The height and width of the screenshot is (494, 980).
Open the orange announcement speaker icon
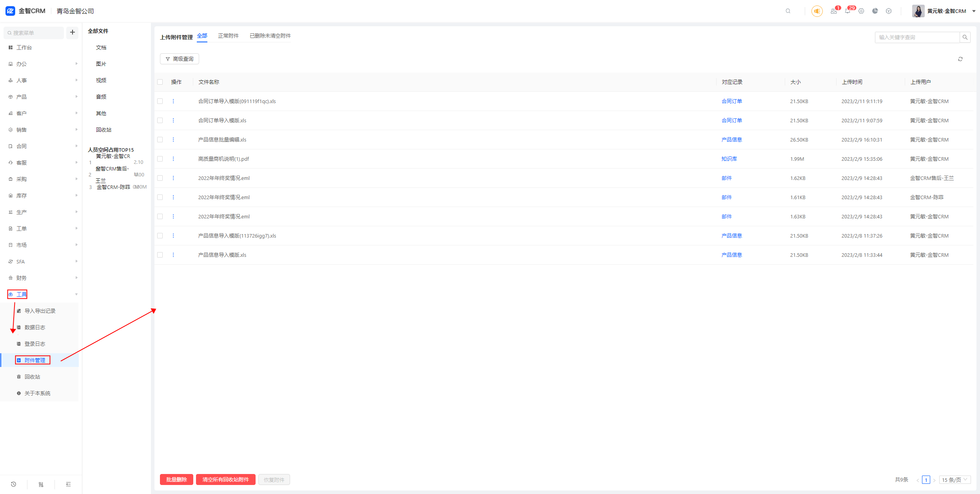[x=817, y=11]
